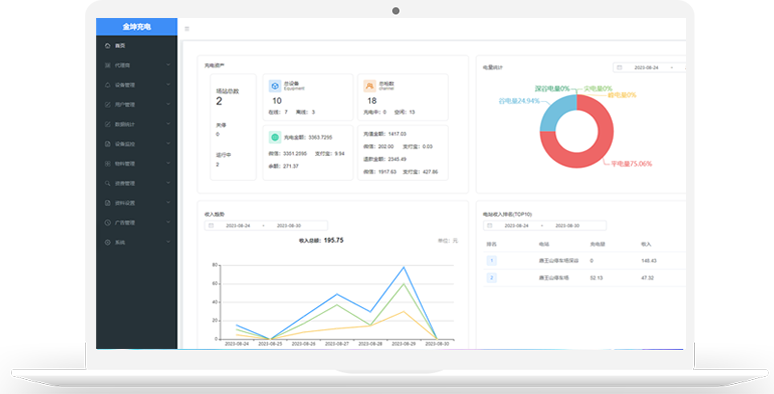
Task: Click the total equipment count 10
Action: tap(277, 101)
